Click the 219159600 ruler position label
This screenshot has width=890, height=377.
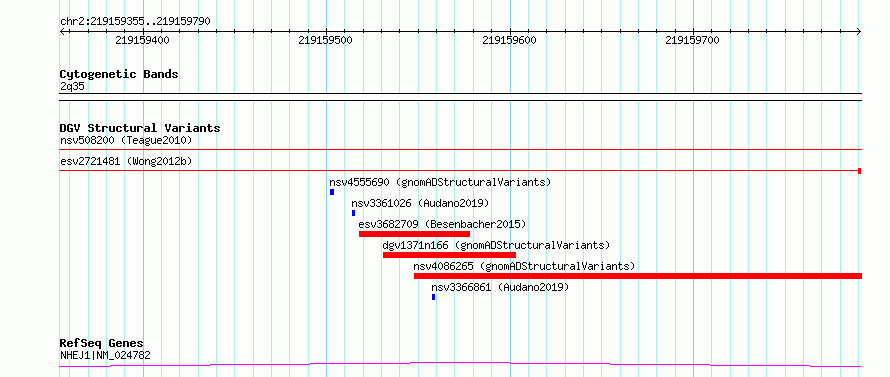click(x=509, y=40)
